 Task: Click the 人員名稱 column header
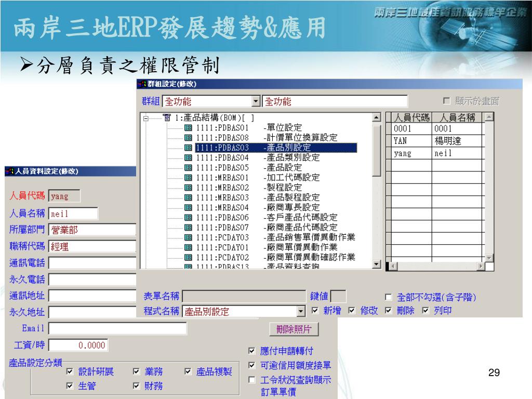click(x=457, y=118)
